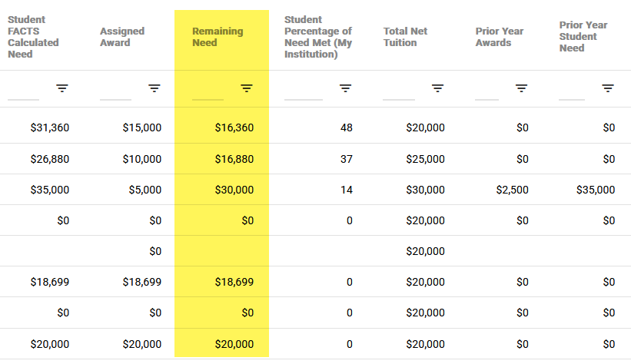
Task: Select the $25,000 Total Net Tuition cell
Action: (x=426, y=159)
